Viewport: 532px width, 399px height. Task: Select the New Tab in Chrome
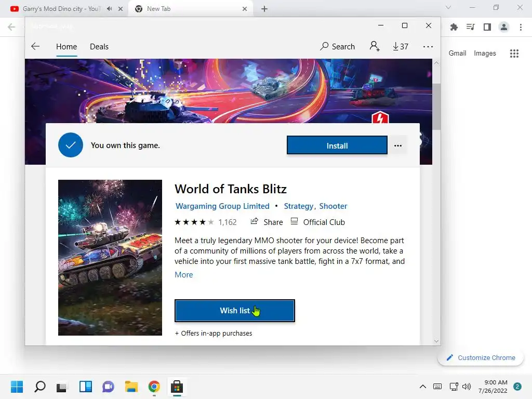191,9
